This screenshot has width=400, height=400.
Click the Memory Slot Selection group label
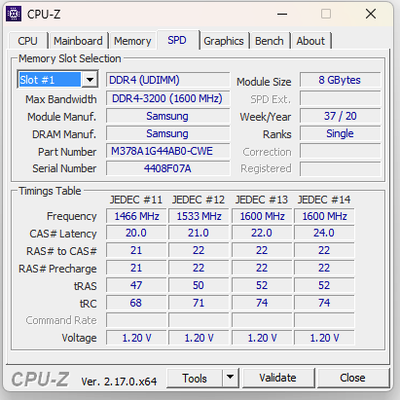pos(70,58)
